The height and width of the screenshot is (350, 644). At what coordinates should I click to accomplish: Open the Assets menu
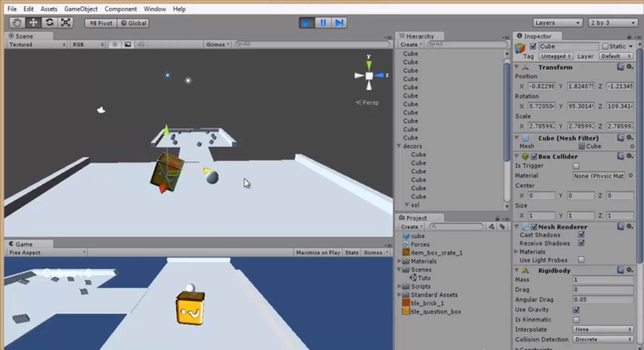coord(49,9)
